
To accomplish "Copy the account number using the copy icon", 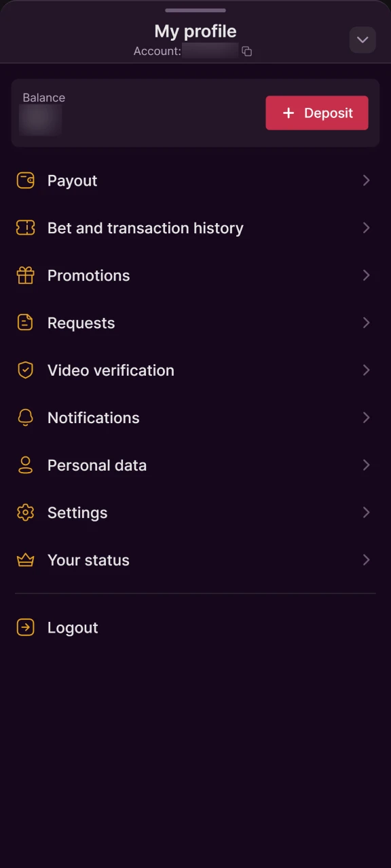I will 246,51.
